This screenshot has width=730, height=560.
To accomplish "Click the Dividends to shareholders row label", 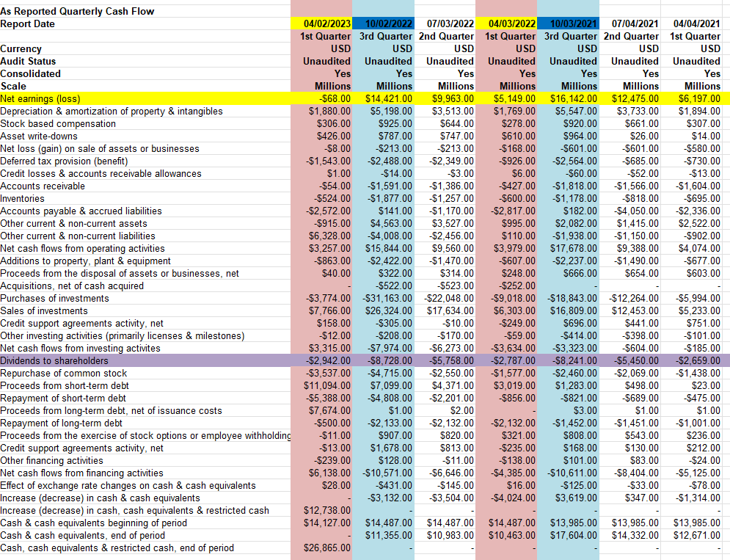I will (55, 360).
